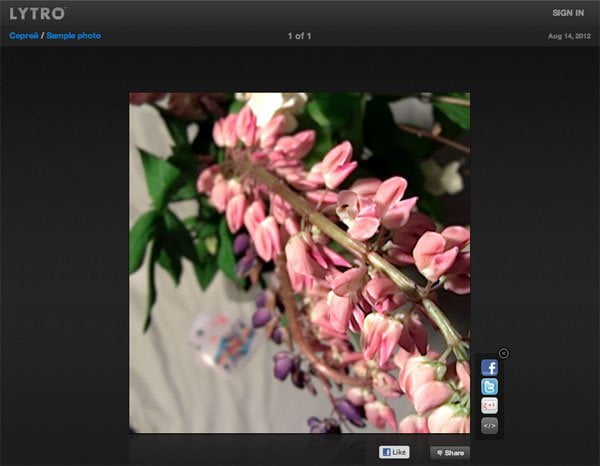
Task: Share photo via the Facebook icon
Action: (489, 368)
